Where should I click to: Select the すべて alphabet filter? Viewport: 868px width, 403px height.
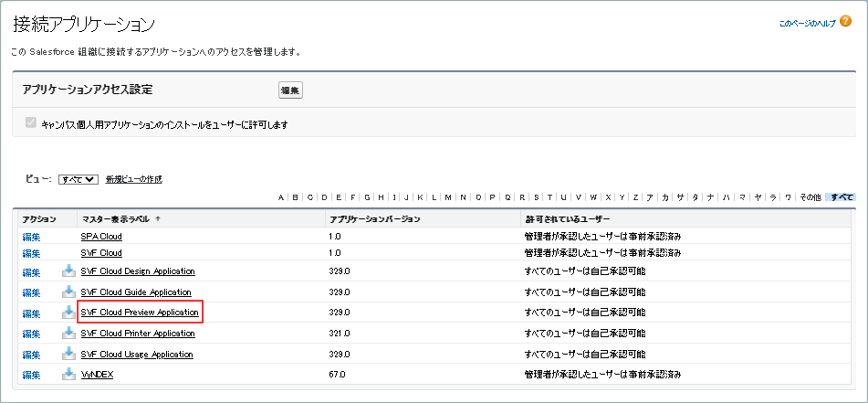click(842, 197)
